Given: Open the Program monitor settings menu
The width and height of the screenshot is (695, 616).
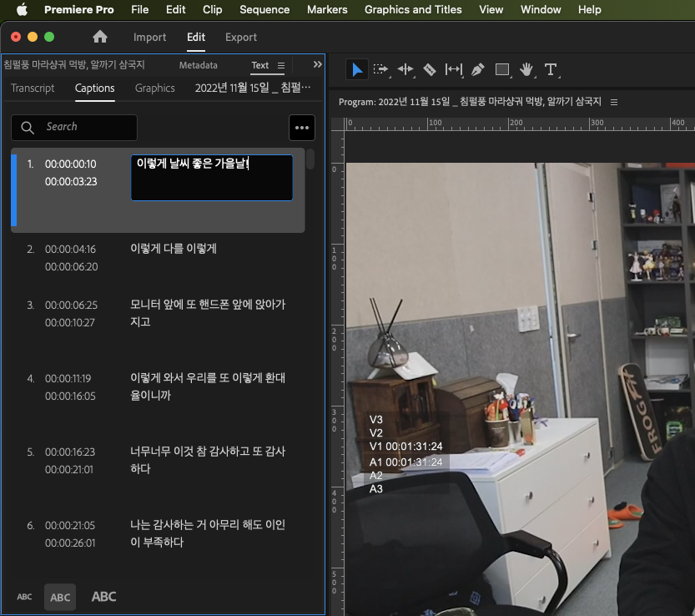Looking at the screenshot, I should coord(614,101).
